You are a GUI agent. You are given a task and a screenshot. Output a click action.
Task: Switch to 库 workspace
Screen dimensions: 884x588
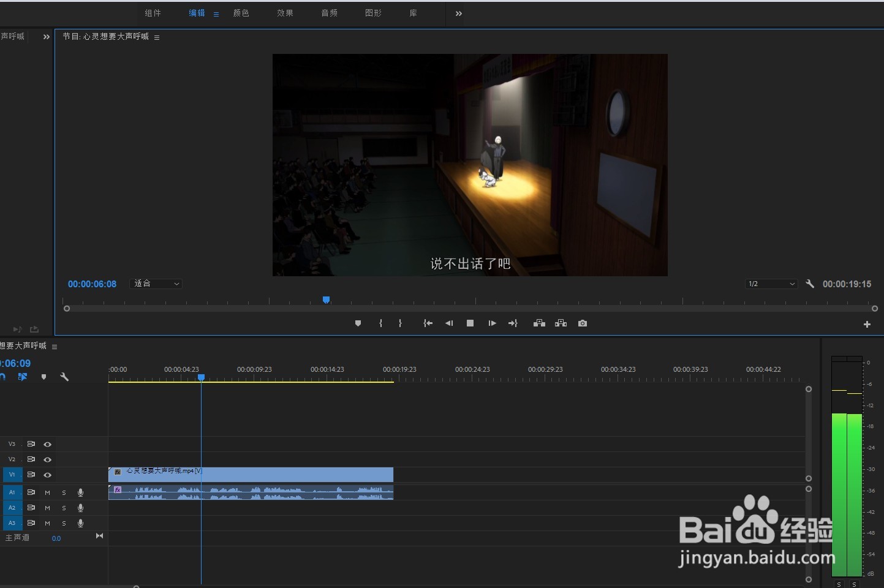pos(414,13)
